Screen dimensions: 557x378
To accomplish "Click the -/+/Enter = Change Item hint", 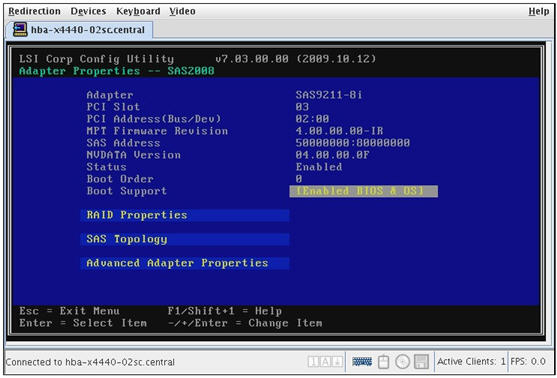I will pos(245,323).
